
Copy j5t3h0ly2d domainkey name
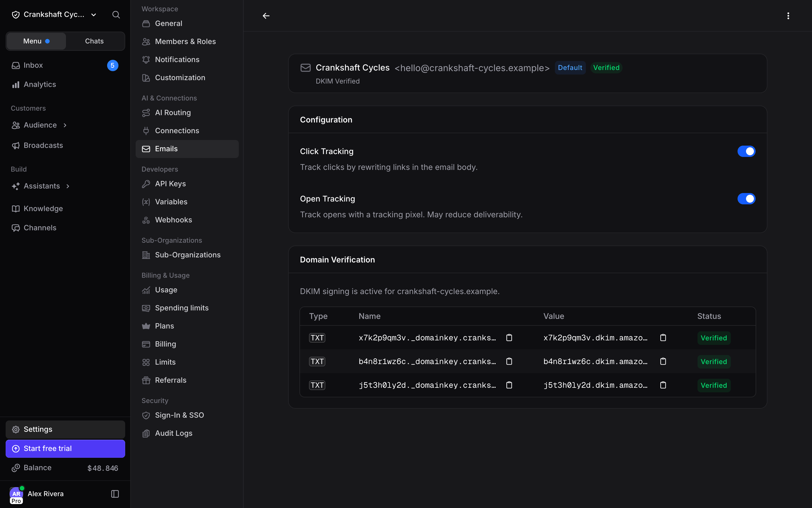point(509,385)
